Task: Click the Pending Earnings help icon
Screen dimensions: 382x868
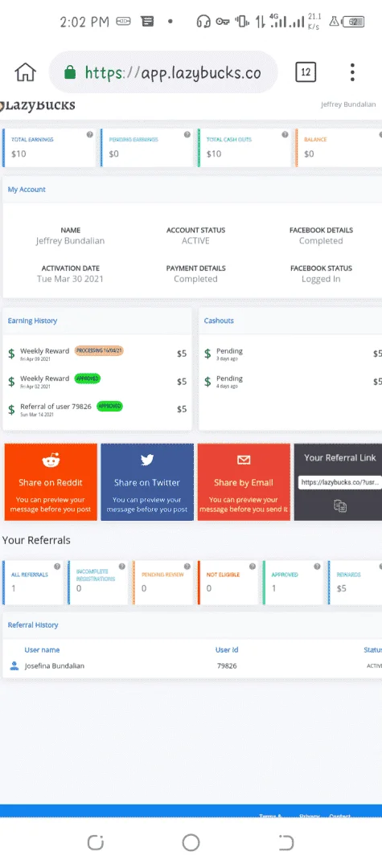Action: pyautogui.click(x=187, y=134)
